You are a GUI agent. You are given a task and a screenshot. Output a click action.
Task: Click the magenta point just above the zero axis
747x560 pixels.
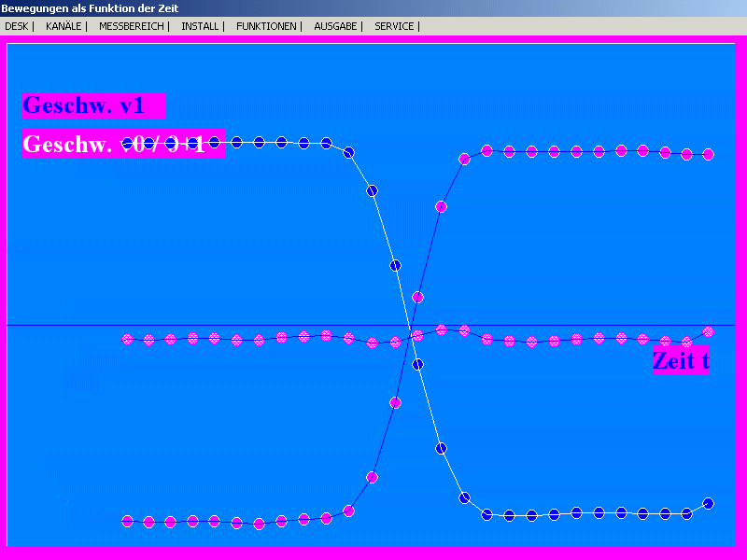[417, 297]
